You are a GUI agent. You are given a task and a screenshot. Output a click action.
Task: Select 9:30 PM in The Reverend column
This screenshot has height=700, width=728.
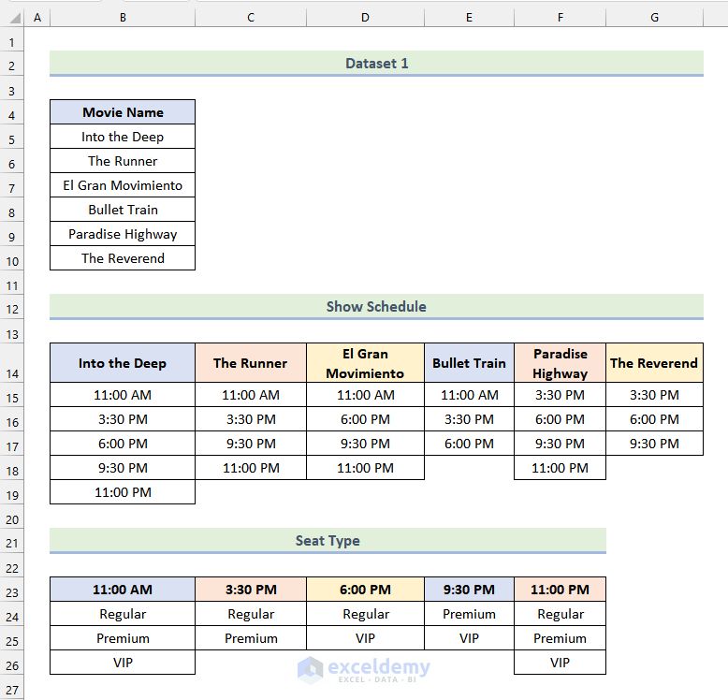(x=655, y=444)
